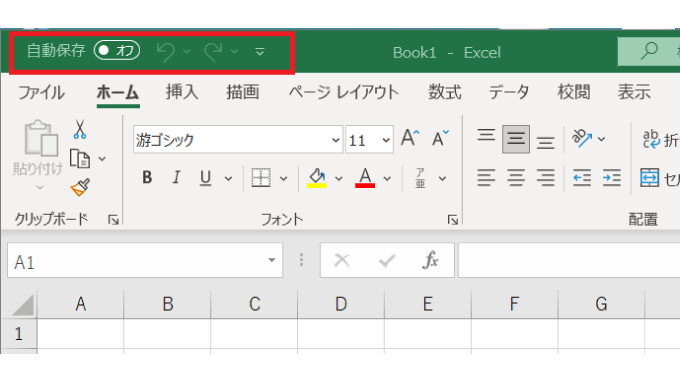Expand the font name dropdown arrow
Screen dimensions: 680x383
[x=335, y=140]
